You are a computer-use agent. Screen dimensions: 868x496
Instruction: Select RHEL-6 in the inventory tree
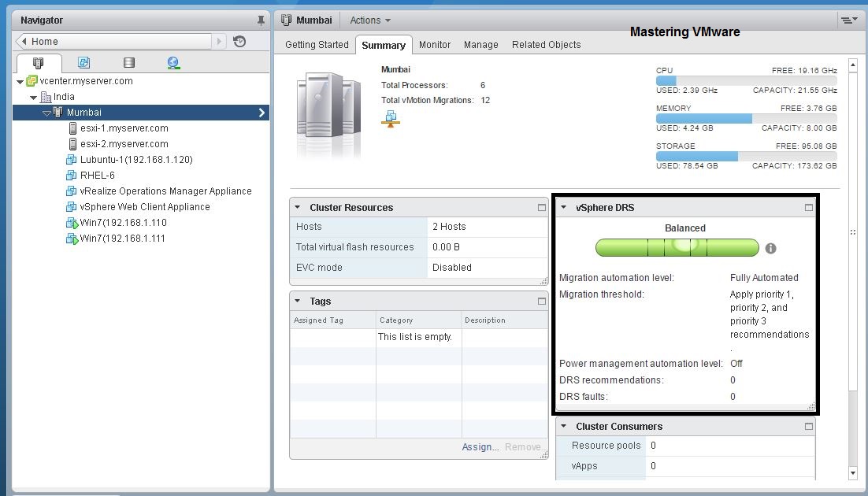point(98,176)
